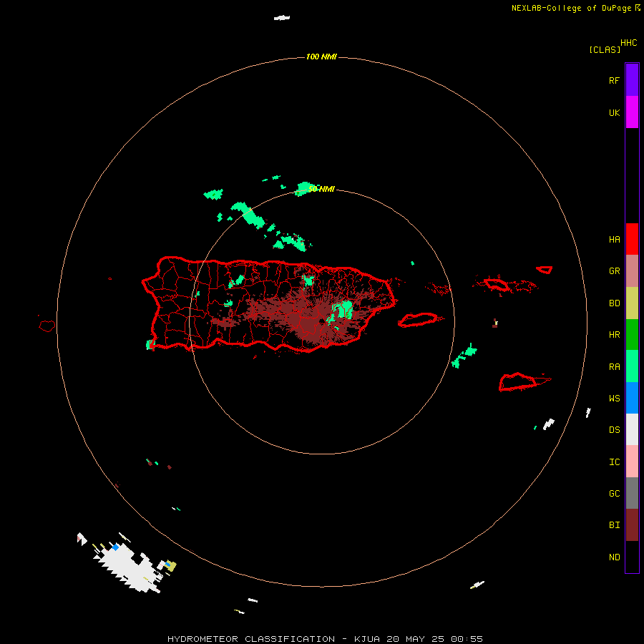Image resolution: width=644 pixels, height=644 pixels.
Task: Click the '00:55' timestamp text
Action: coord(467,639)
